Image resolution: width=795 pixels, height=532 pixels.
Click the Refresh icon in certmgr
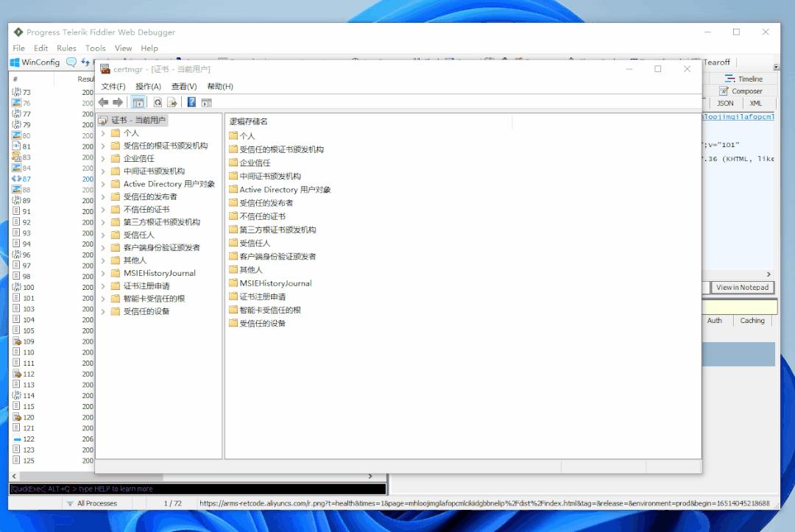[x=157, y=102]
